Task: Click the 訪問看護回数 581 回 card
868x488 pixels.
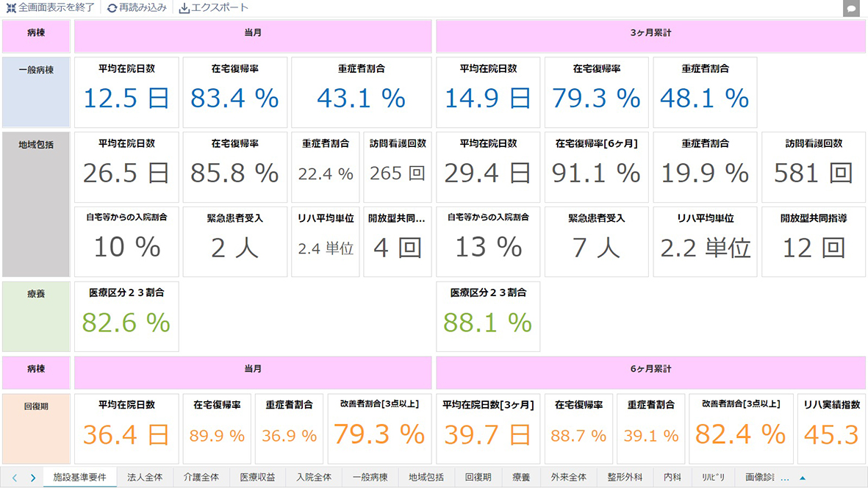Action: point(814,167)
